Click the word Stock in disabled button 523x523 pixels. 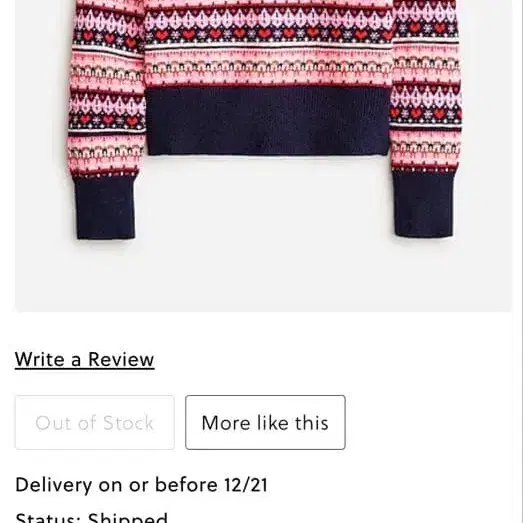128,423
